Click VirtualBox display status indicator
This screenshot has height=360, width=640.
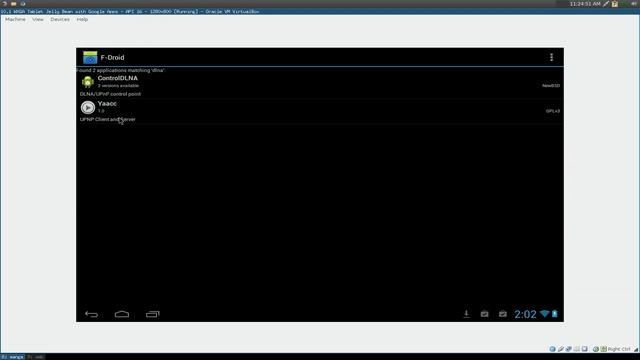(x=585, y=349)
